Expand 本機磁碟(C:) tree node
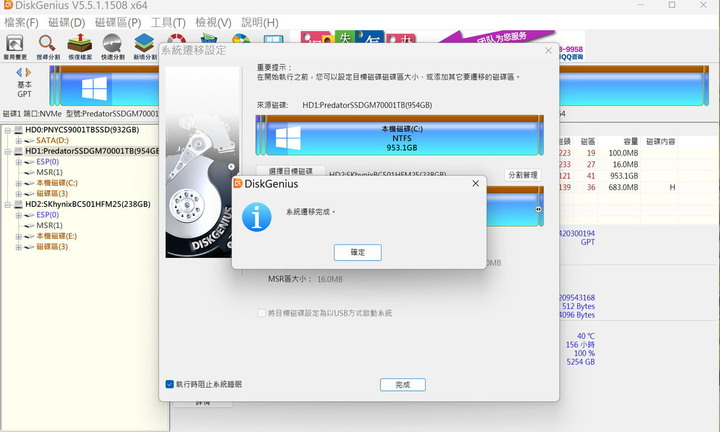The image size is (720, 432). click(x=18, y=183)
